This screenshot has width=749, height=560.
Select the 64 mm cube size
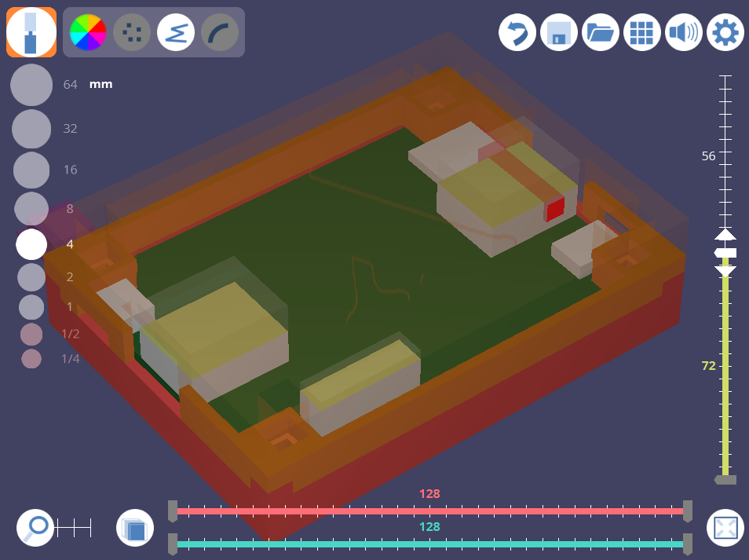(x=31, y=85)
